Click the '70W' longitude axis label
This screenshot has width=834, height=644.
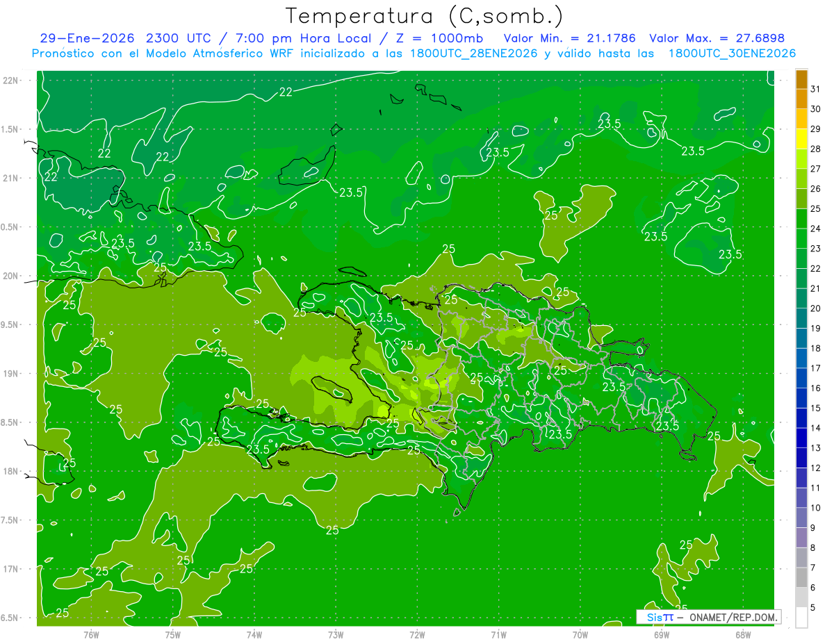[580, 634]
